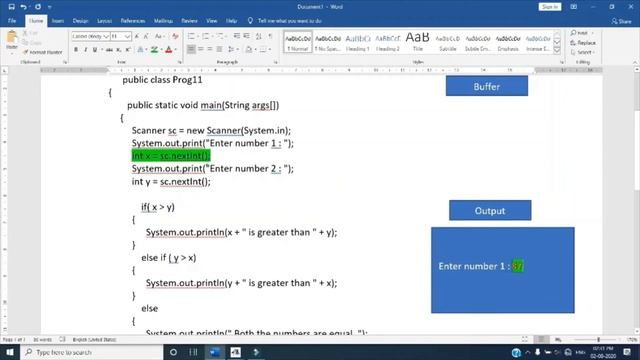
Task: Clear all formatting with the eraser icon
Action: click(x=175, y=36)
